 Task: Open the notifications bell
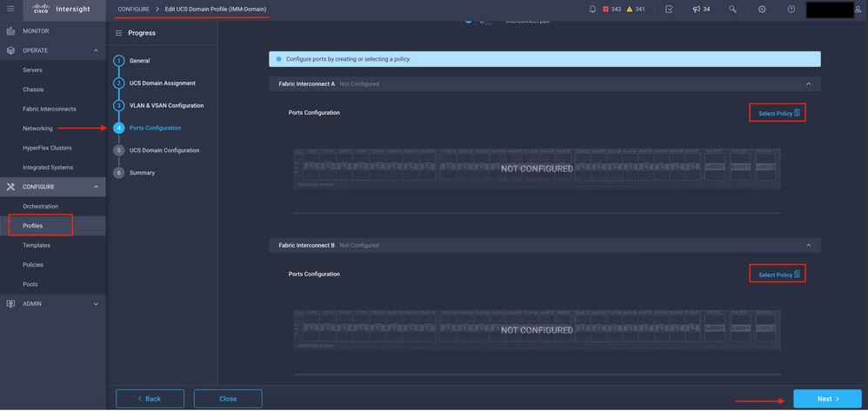click(592, 10)
